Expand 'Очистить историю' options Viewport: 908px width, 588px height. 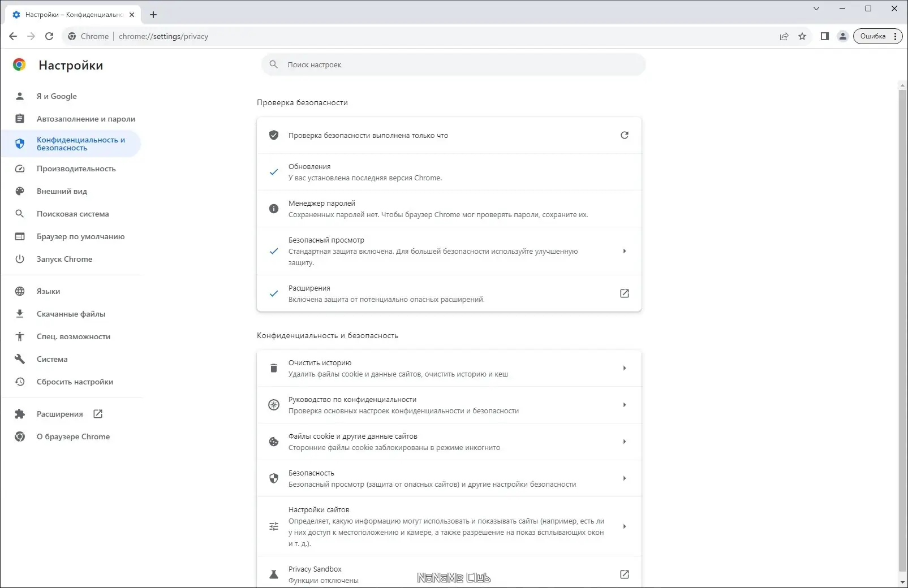625,368
